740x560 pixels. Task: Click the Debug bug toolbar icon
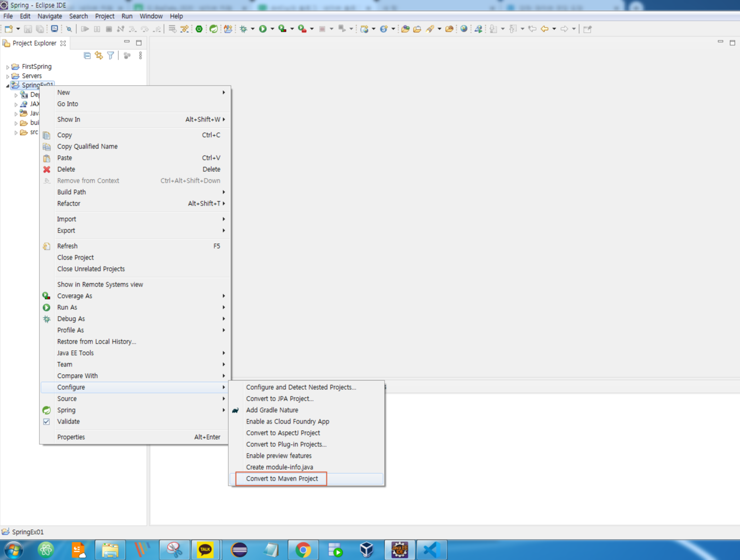point(243,29)
